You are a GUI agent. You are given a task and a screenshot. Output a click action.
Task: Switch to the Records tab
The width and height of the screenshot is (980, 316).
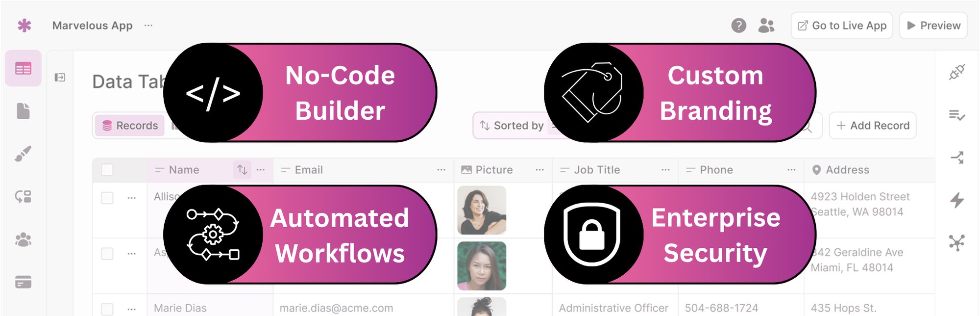pos(130,126)
